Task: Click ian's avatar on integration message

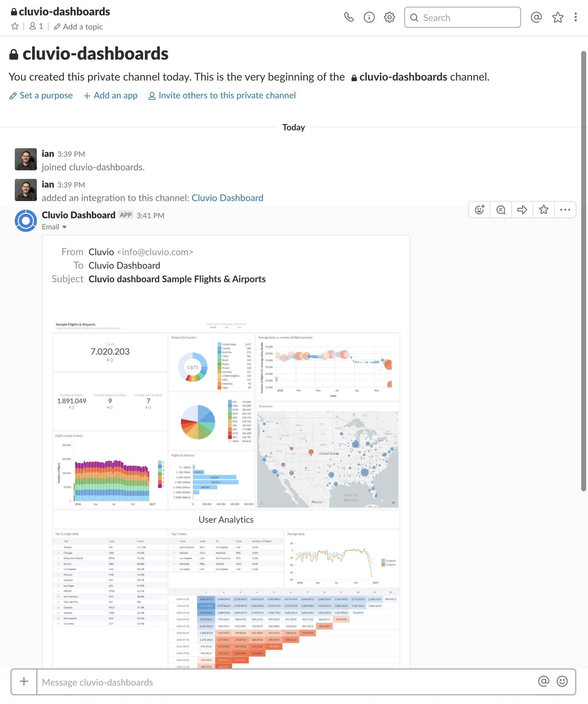Action: (26, 190)
